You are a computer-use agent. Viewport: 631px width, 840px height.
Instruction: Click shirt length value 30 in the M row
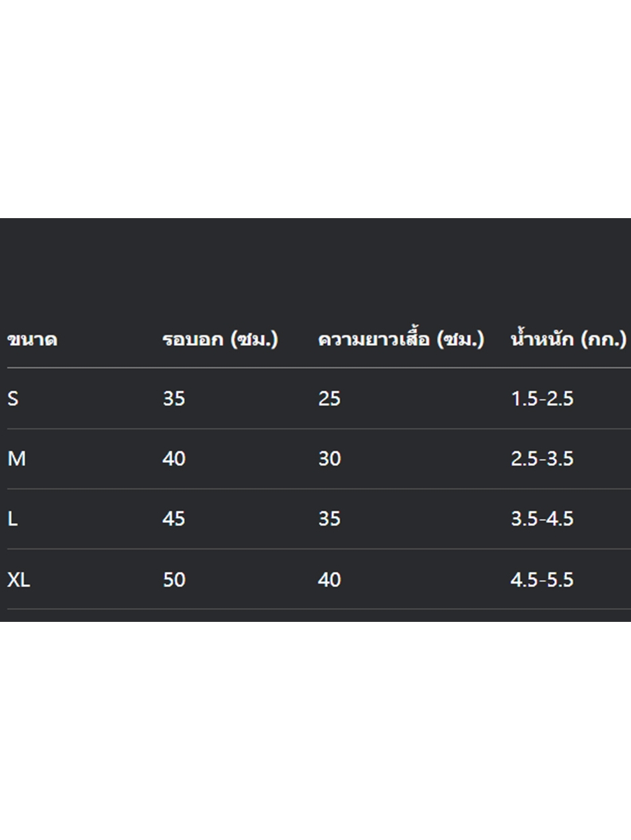[329, 459]
